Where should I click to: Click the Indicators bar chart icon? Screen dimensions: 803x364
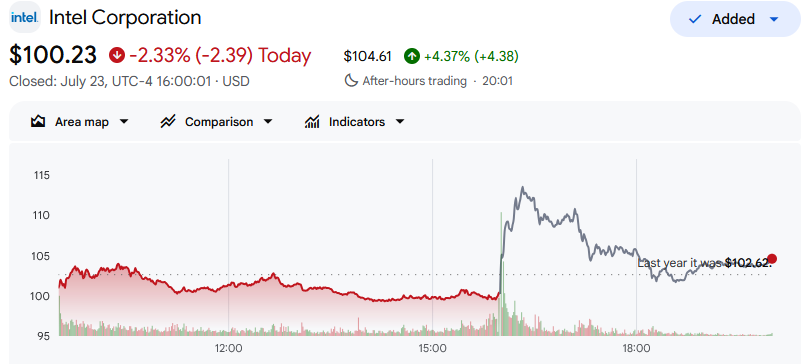(312, 122)
